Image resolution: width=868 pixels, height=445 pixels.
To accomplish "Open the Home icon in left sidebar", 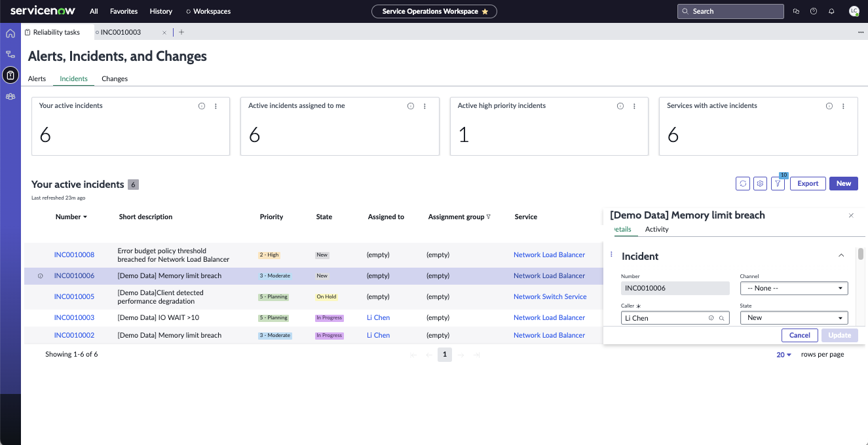I will [10, 33].
